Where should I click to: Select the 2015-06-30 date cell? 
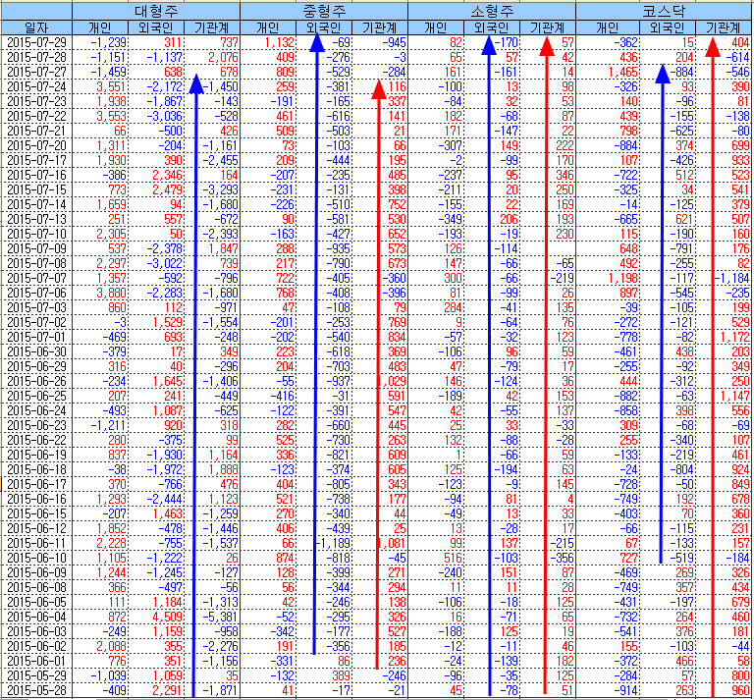[36, 351]
